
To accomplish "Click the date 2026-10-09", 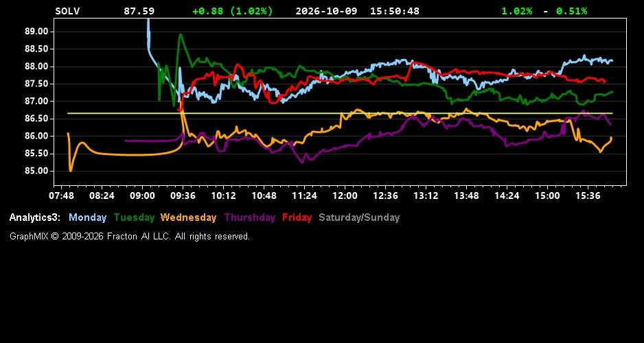I will tap(327, 11).
